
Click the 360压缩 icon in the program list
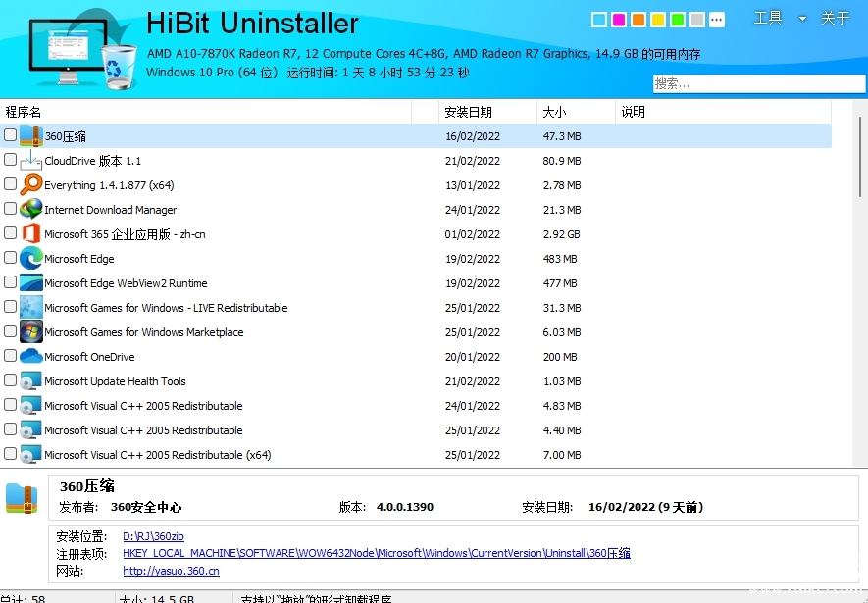tap(31, 135)
